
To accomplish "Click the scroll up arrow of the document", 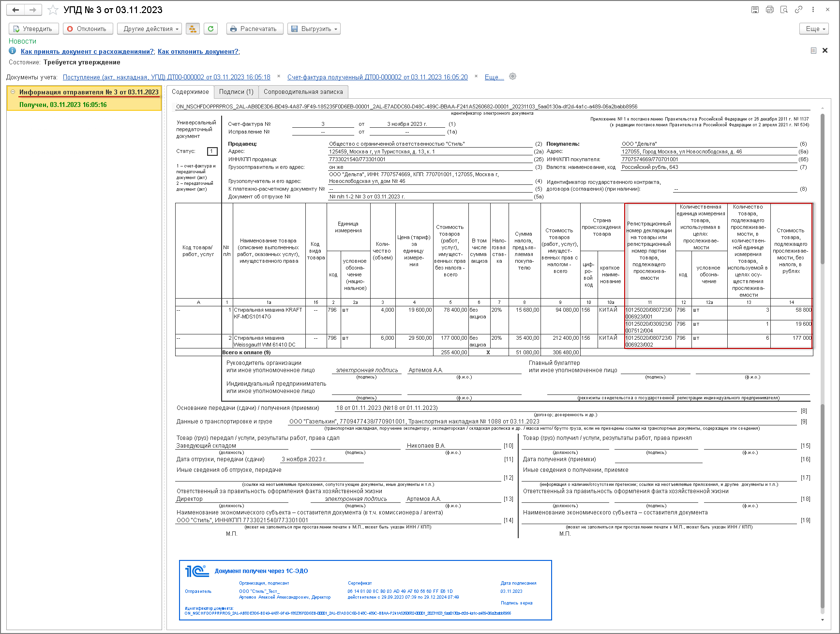I will (823, 107).
